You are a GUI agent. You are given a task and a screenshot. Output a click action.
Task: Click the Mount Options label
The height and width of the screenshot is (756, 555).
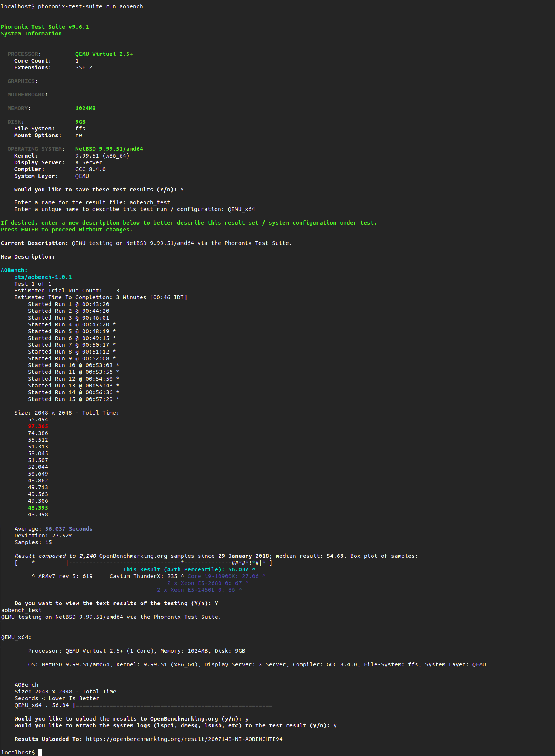[x=38, y=135]
